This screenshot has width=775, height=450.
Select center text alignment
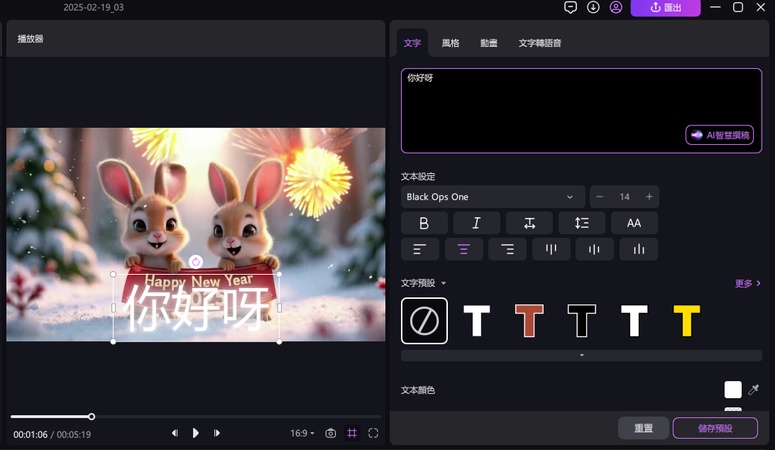coord(464,249)
